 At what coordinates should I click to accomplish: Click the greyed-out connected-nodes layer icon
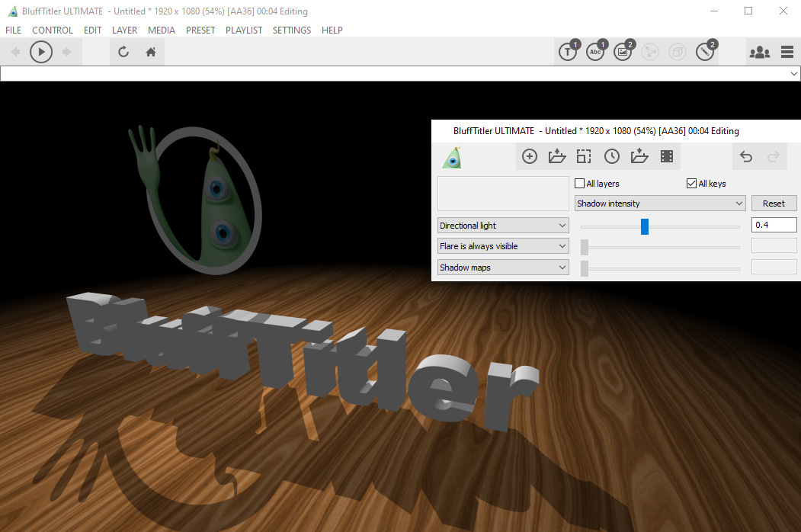[650, 52]
